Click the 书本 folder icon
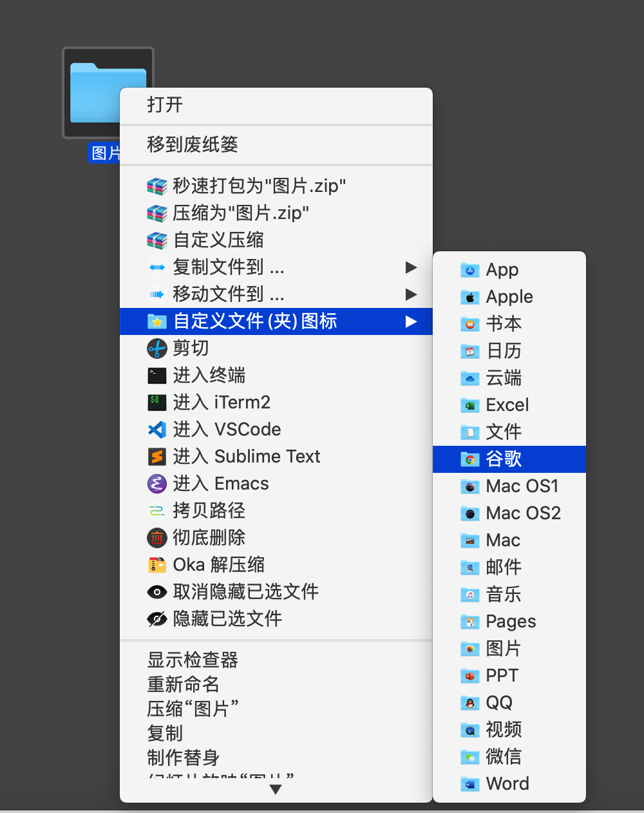Viewport: 644px width, 813px height. pyautogui.click(x=470, y=324)
